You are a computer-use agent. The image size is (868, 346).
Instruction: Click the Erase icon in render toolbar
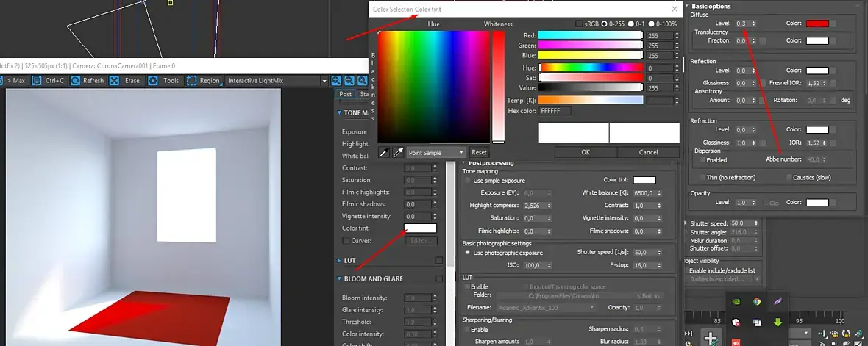click(114, 80)
